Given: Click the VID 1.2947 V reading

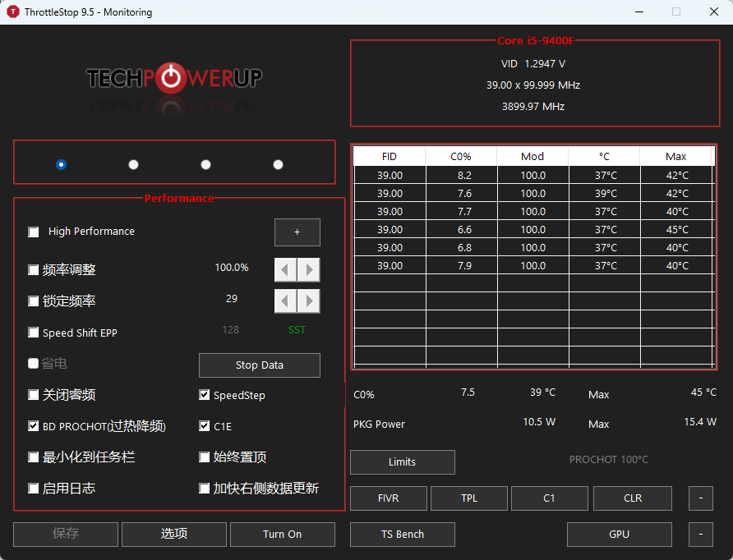Looking at the screenshot, I should 533,64.
